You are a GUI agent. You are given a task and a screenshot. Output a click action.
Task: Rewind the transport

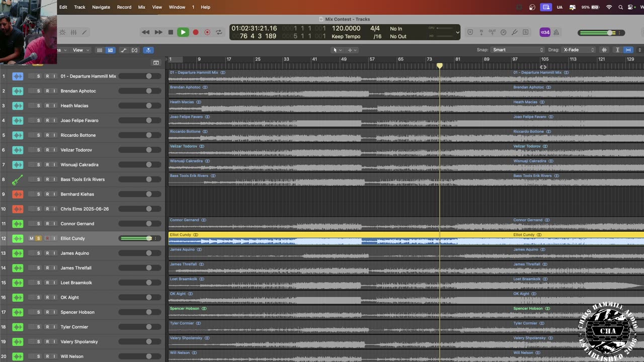[145, 32]
